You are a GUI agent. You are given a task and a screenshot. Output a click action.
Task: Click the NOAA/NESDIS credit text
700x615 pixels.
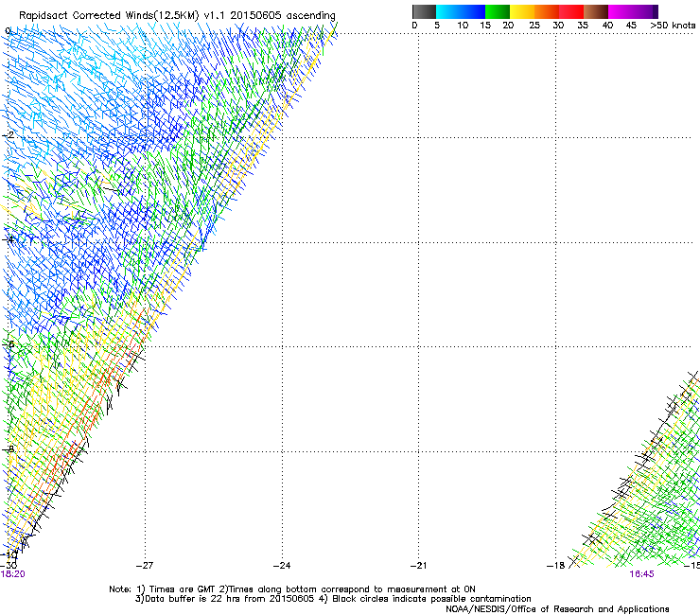[x=557, y=609]
